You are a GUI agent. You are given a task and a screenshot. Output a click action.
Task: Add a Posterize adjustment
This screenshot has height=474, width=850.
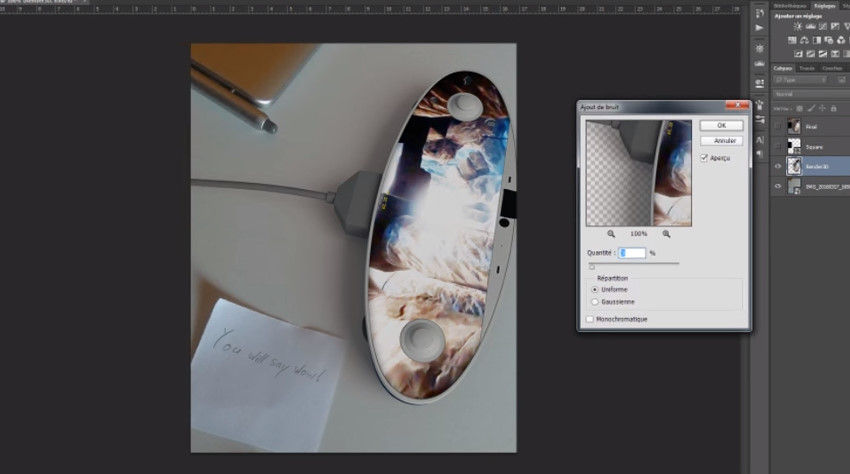coord(810,54)
